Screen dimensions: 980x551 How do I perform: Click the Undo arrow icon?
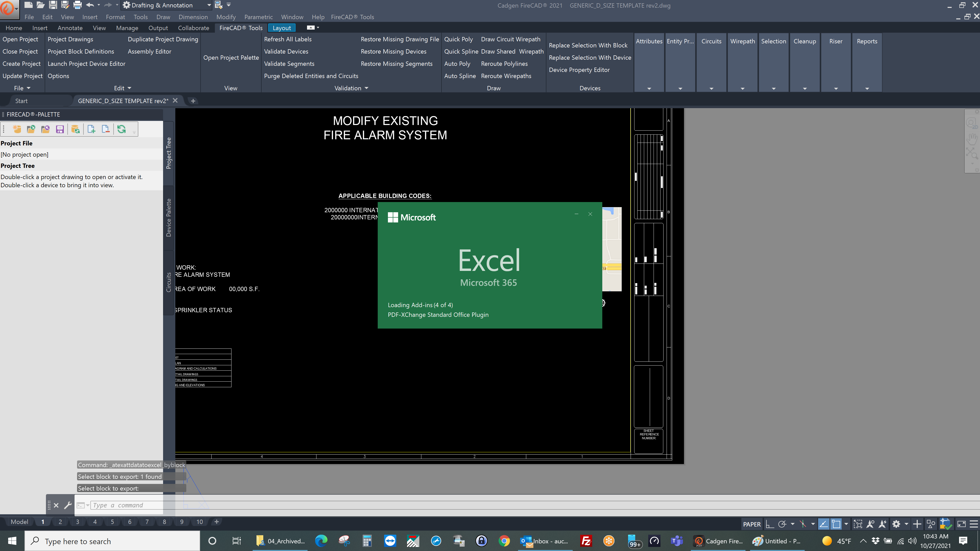point(90,5)
